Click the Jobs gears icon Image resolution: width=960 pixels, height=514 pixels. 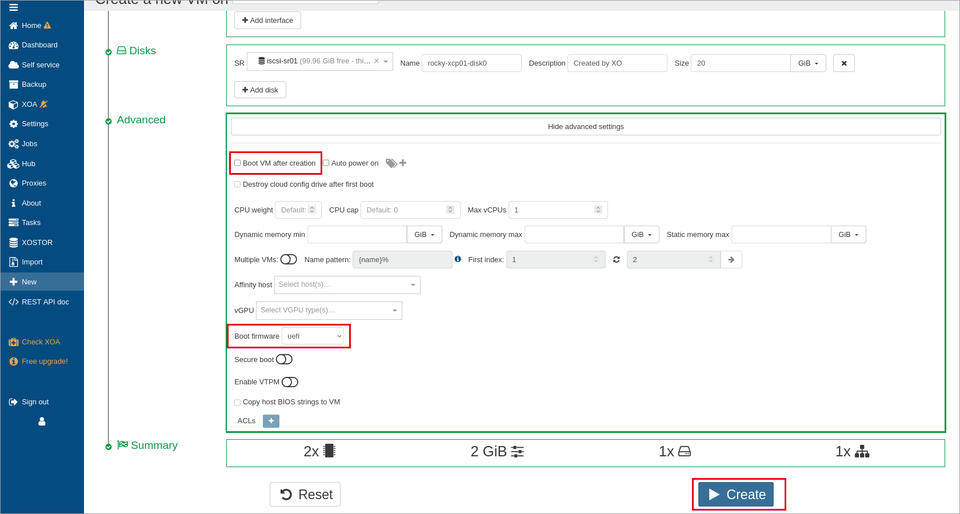coord(13,144)
